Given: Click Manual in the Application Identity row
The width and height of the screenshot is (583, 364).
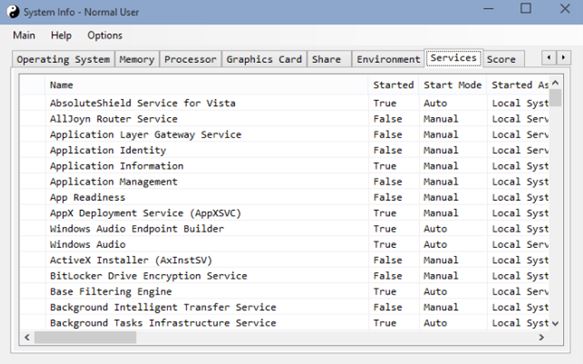Looking at the screenshot, I should coord(441,150).
